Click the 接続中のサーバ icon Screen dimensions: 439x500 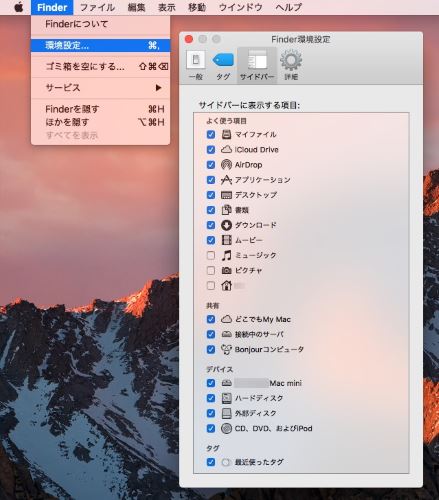pyautogui.click(x=226, y=334)
